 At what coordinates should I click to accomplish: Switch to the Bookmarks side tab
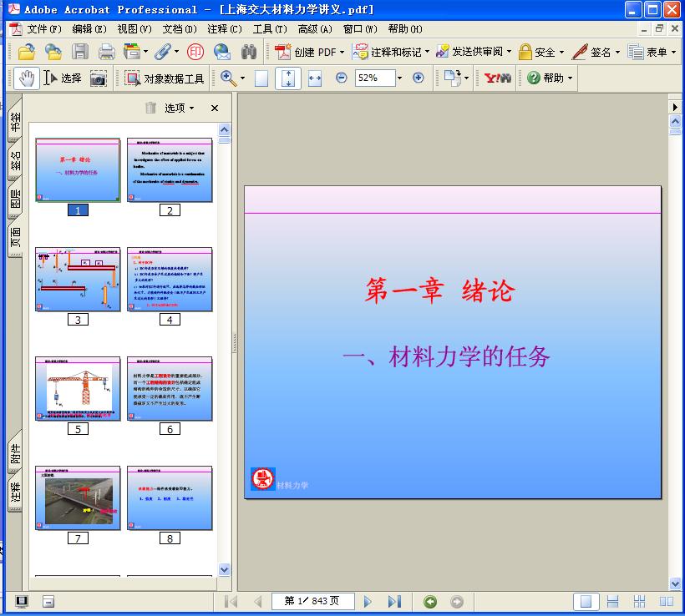tap(15, 121)
